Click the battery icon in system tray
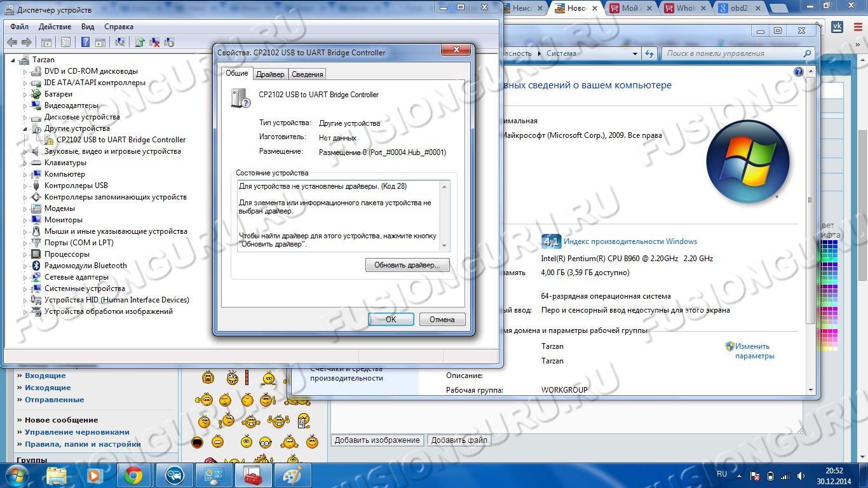 click(771, 475)
